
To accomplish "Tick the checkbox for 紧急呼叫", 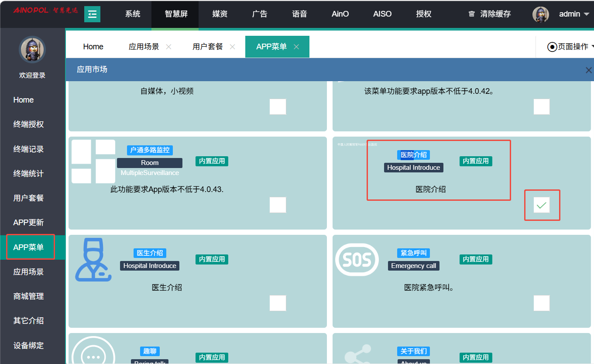I will [x=542, y=303].
